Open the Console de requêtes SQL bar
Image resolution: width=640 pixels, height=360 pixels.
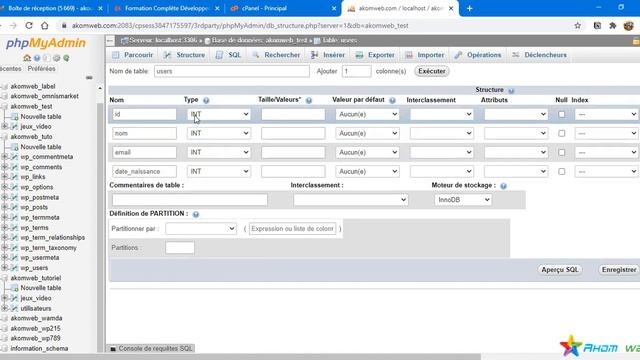point(151,348)
